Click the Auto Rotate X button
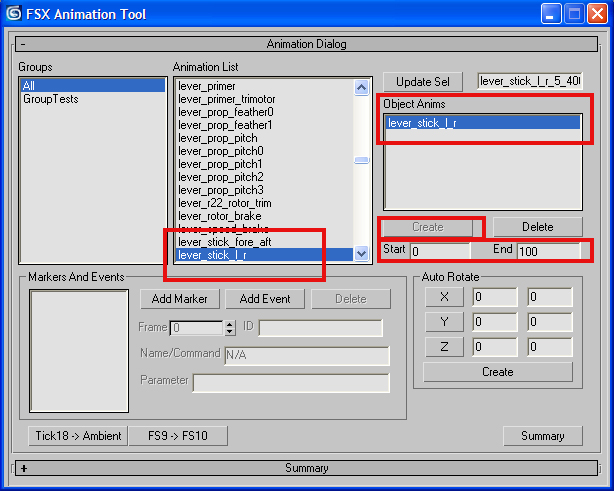Screen dimensions: 614x491 444,297
